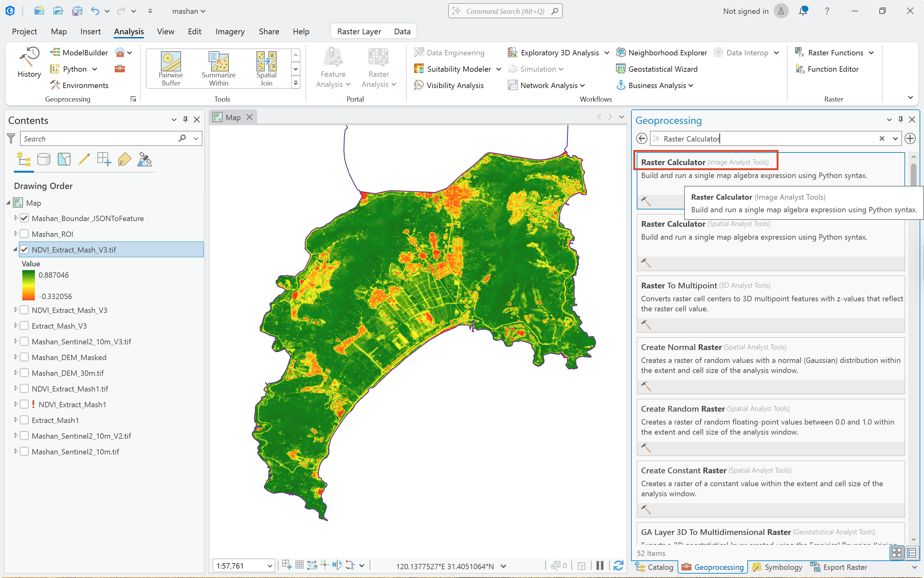Open the Spatial Join tool
The image size is (924, 578).
266,69
